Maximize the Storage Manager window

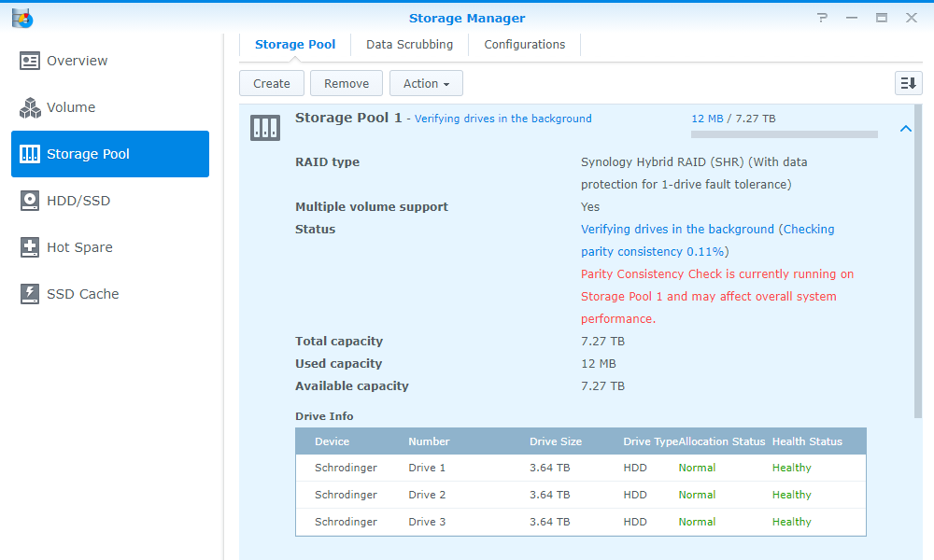coord(882,18)
